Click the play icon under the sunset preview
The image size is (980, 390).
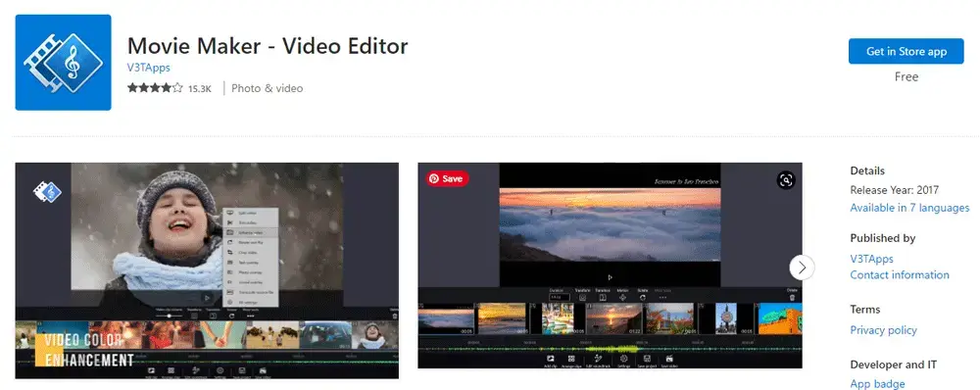pyautogui.click(x=610, y=277)
